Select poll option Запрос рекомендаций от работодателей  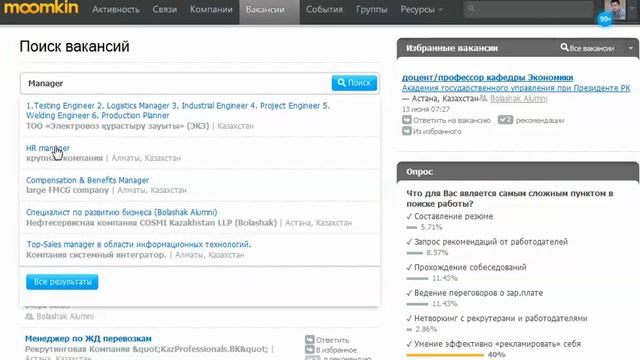pyautogui.click(x=487, y=242)
